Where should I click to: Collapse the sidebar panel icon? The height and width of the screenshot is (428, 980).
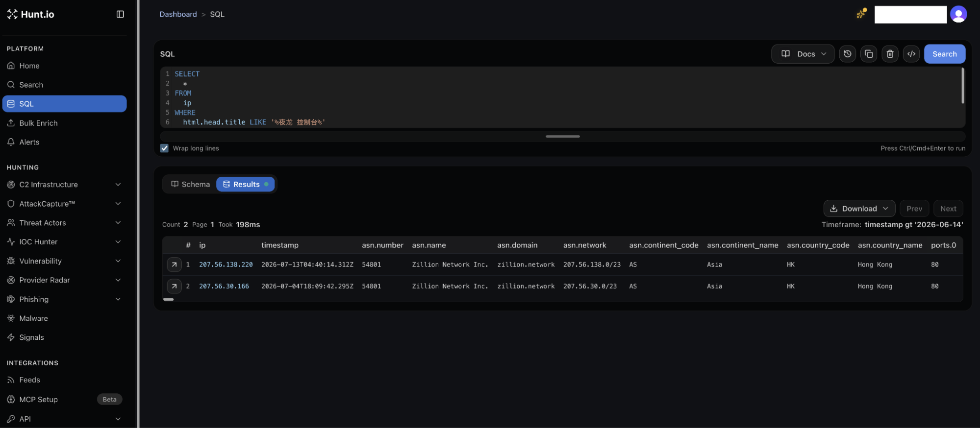click(x=120, y=14)
